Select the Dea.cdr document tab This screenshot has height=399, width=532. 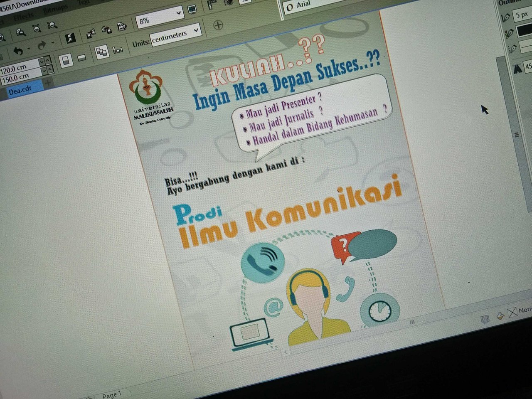[x=20, y=89]
